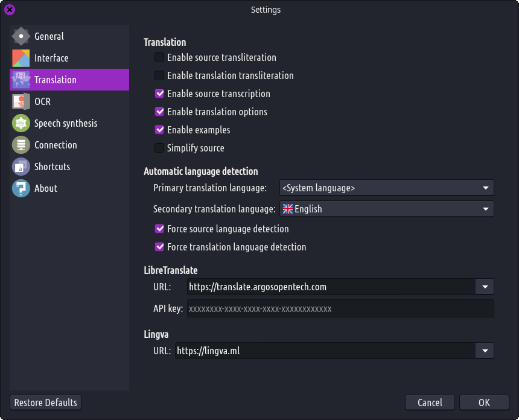Open the Lingva URL dropdown list
Screen dimensions: 519x420
click(485, 351)
